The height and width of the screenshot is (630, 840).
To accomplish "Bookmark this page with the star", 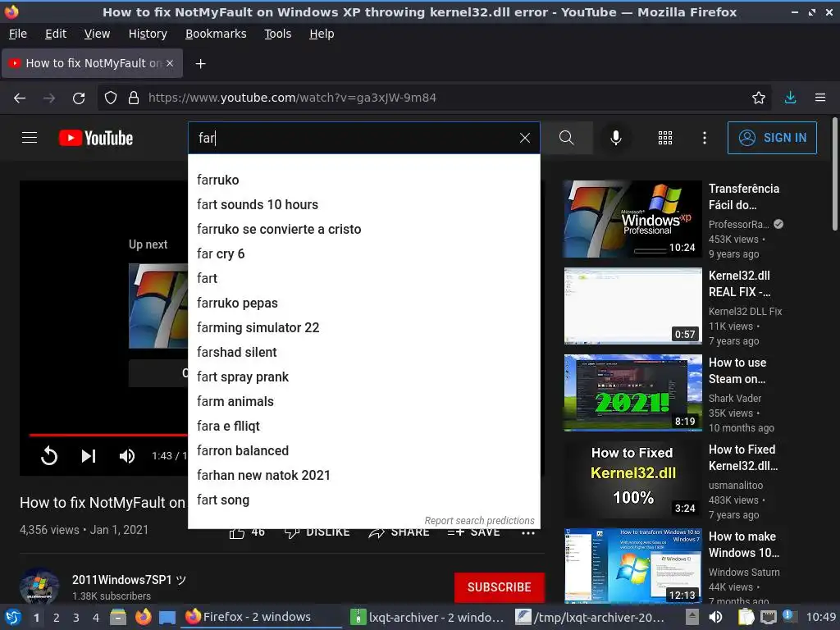I will [758, 98].
